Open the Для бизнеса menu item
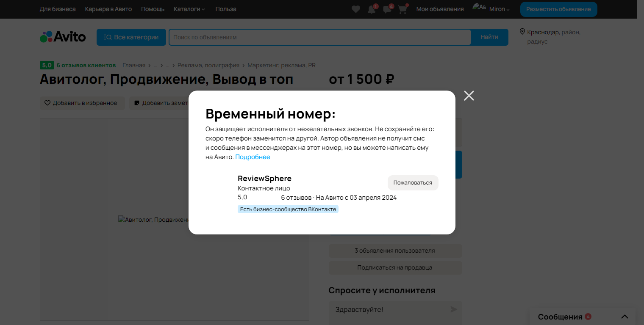The height and width of the screenshot is (325, 644). coord(58,9)
